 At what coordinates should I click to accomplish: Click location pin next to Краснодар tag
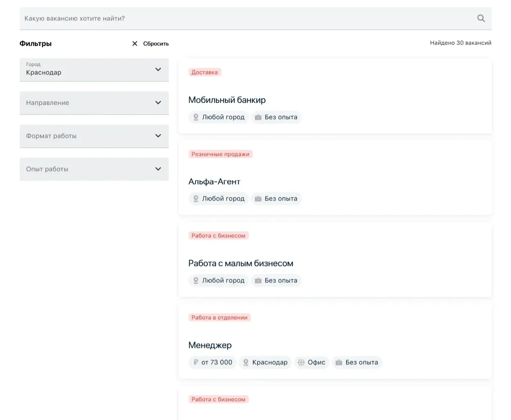point(246,362)
